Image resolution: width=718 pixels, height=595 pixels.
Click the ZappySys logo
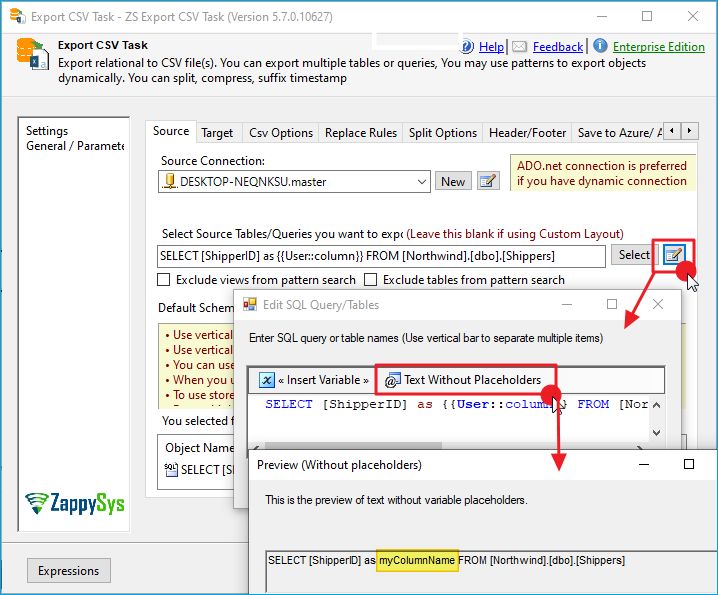click(75, 502)
